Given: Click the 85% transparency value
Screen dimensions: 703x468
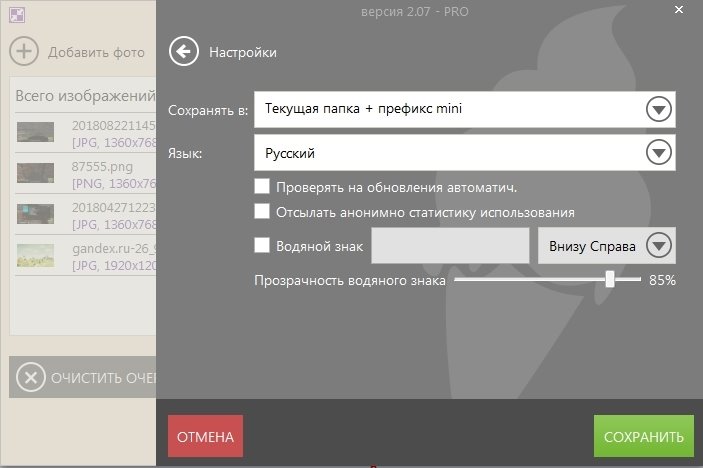Looking at the screenshot, I should click(x=662, y=280).
